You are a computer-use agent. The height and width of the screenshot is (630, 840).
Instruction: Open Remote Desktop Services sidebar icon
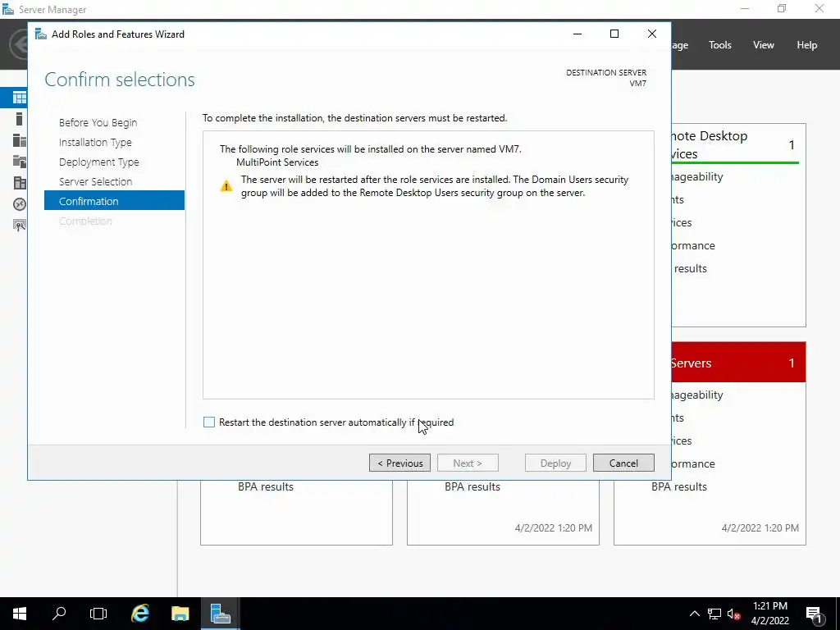point(20,204)
